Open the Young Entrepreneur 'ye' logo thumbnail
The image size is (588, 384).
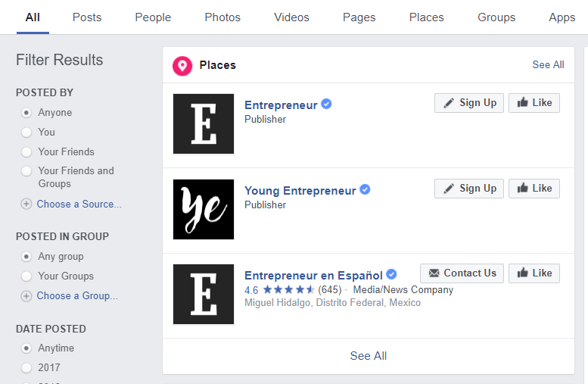(x=204, y=210)
